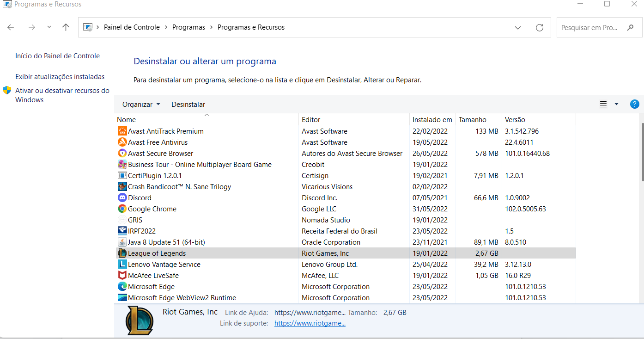Sort by the Versão column header
The width and height of the screenshot is (644, 339).
[539, 120]
